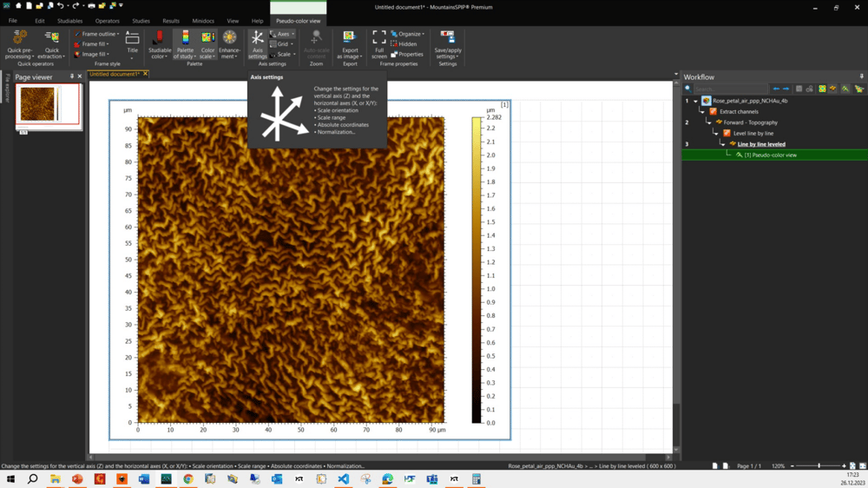Select page thumbnail in Page viewer
The height and width of the screenshot is (488, 868).
click(x=38, y=105)
